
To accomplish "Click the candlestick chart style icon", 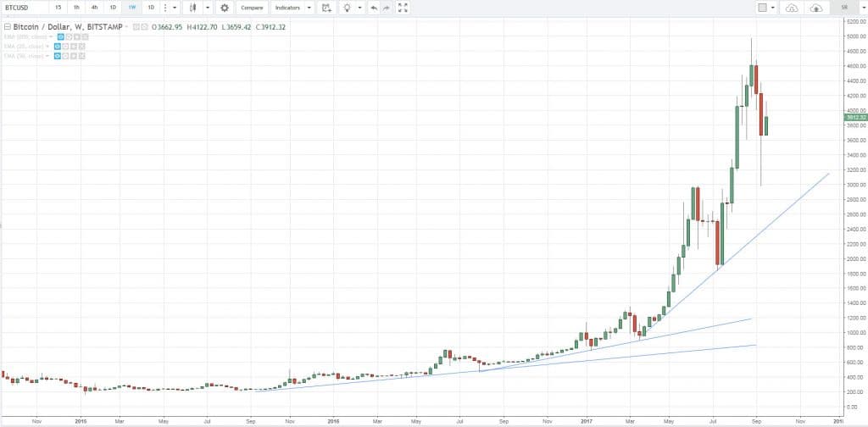I will (193, 8).
